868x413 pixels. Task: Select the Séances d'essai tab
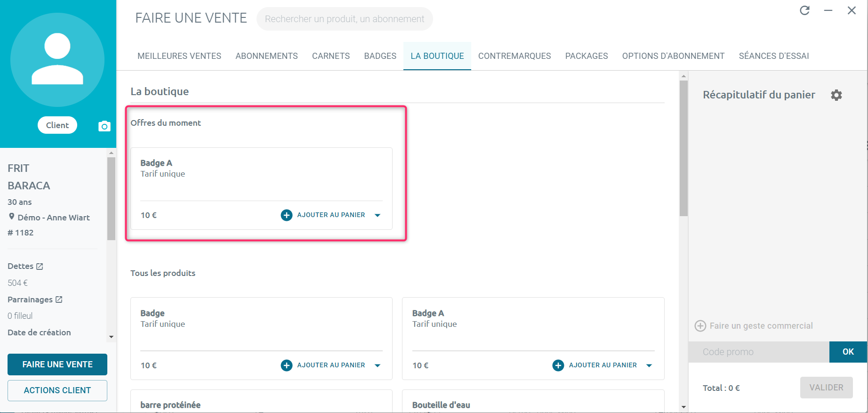click(x=774, y=56)
